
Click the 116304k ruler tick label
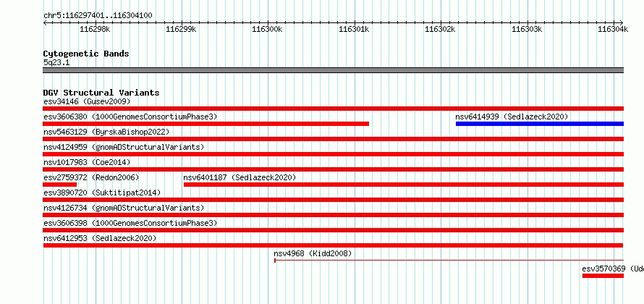tap(613, 29)
